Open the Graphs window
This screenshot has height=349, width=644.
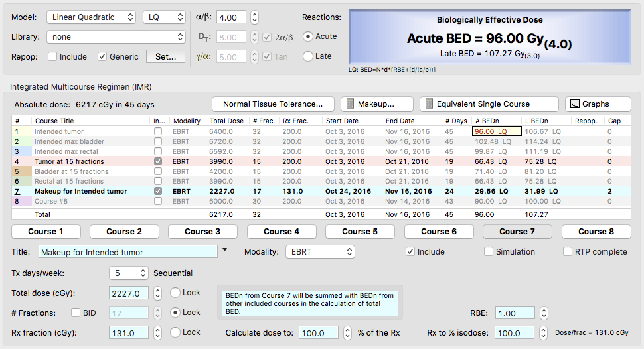click(x=598, y=104)
